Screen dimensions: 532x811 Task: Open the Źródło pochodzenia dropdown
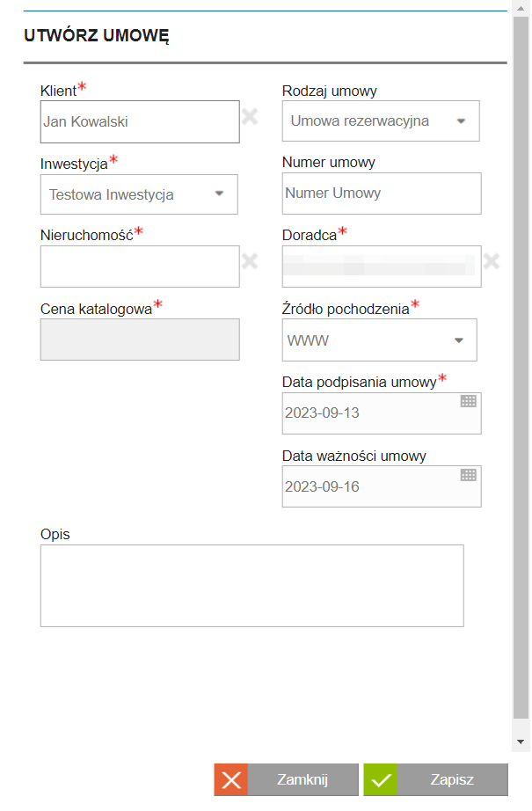point(380,340)
